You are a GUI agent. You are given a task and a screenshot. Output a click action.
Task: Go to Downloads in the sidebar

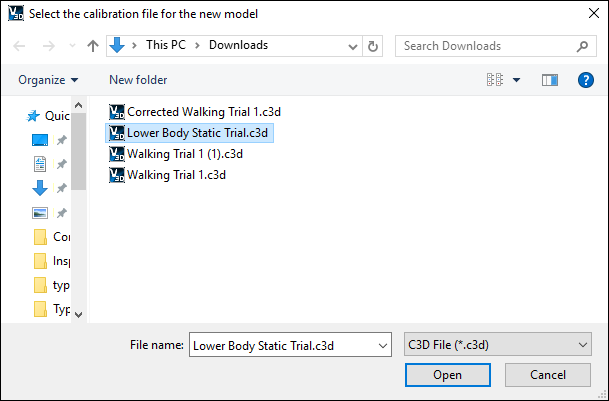pos(40,187)
